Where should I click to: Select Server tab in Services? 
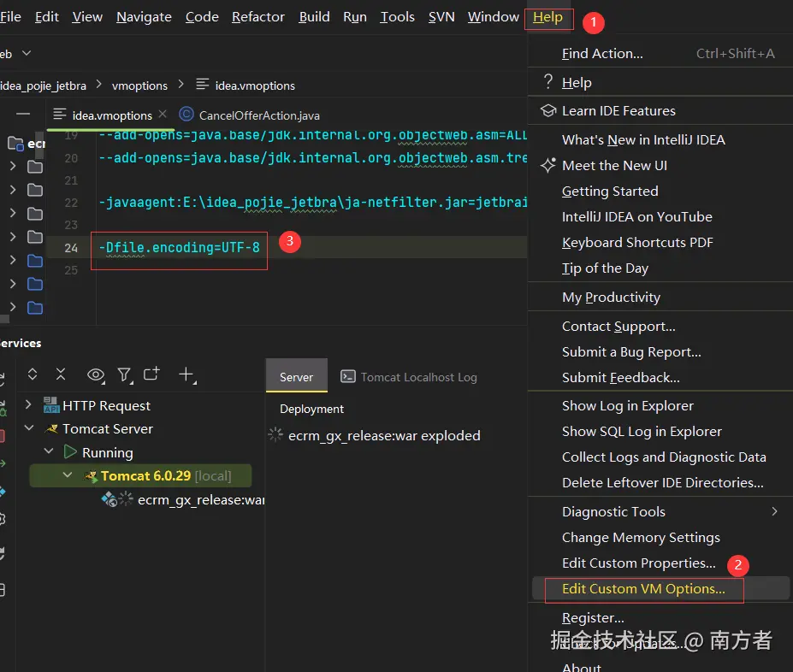pos(296,377)
